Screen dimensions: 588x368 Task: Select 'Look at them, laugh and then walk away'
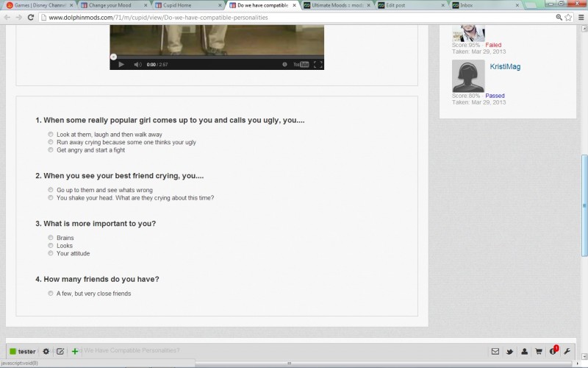point(51,134)
